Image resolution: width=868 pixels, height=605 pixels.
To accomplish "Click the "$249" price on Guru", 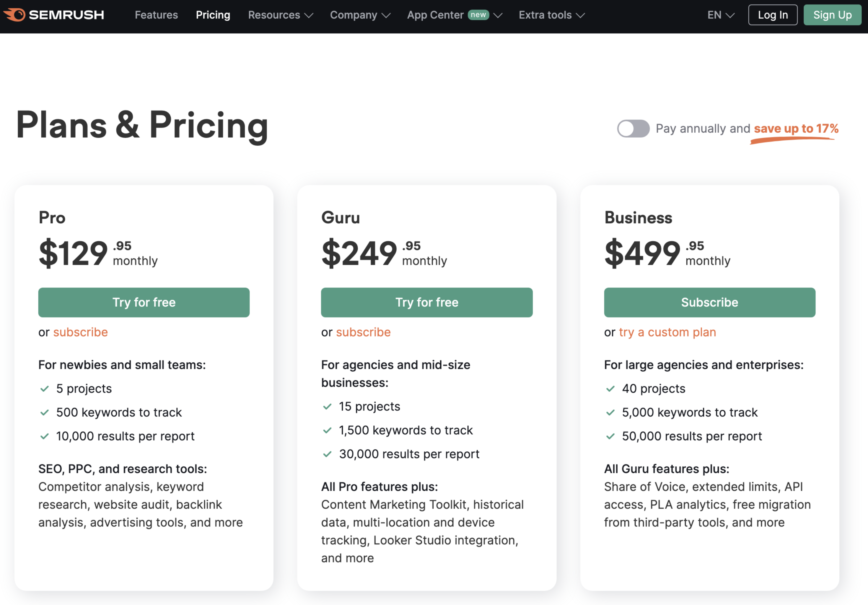I will click(x=359, y=253).
